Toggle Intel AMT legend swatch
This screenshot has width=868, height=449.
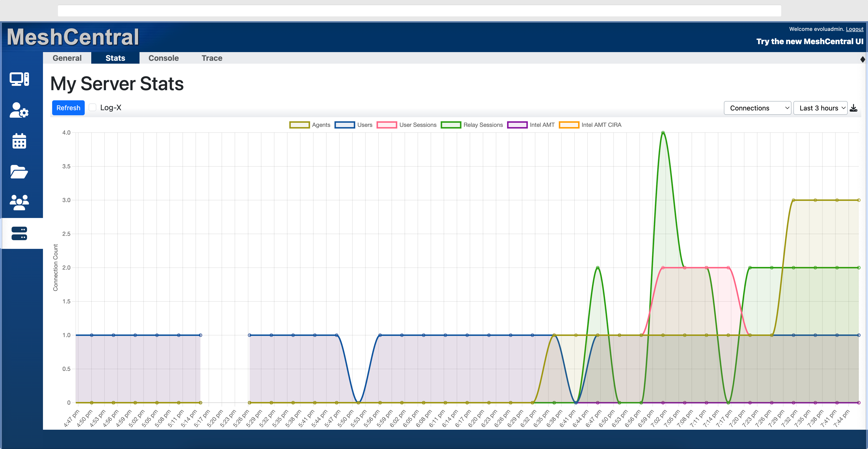click(x=517, y=125)
